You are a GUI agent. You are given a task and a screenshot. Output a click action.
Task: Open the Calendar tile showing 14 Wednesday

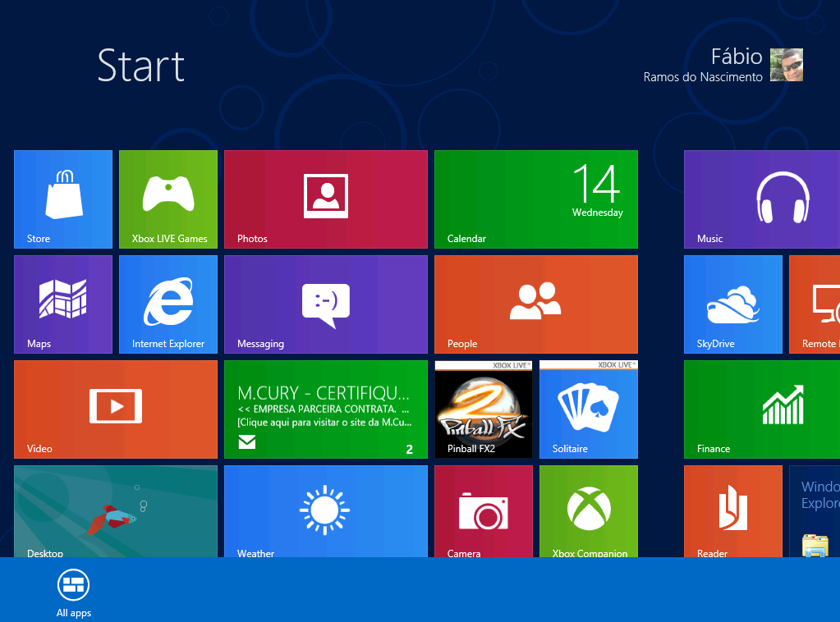click(x=535, y=199)
